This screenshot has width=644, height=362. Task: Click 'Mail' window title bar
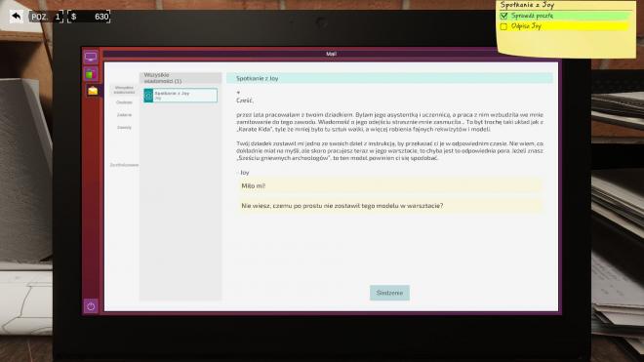pos(331,54)
